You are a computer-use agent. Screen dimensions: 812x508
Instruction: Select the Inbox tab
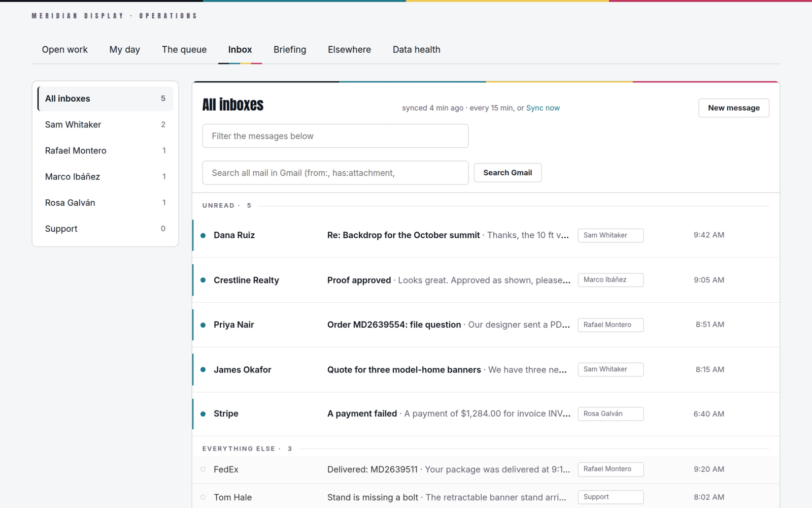coord(240,50)
